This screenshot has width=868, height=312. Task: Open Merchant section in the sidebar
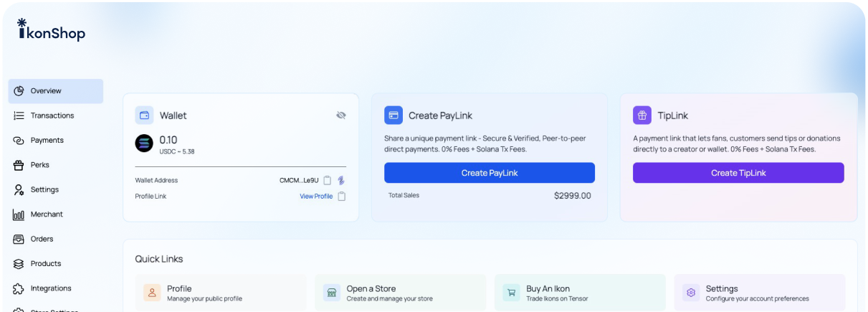(56, 214)
